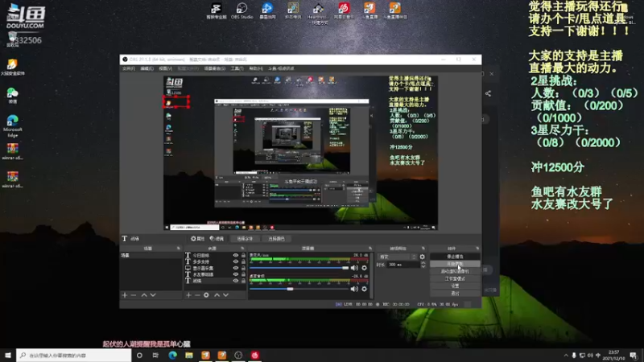Move selected source up in Sources list
The height and width of the screenshot is (362, 644).
pyautogui.click(x=217, y=294)
